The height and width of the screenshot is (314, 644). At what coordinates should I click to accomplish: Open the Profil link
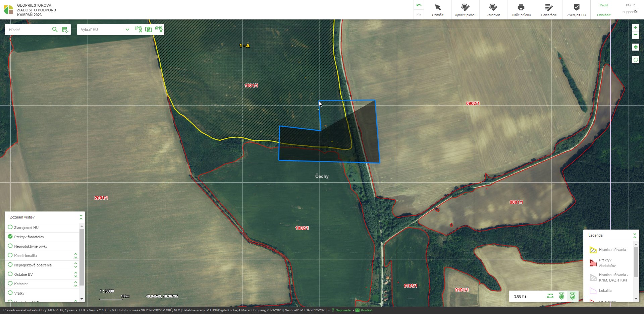[604, 5]
